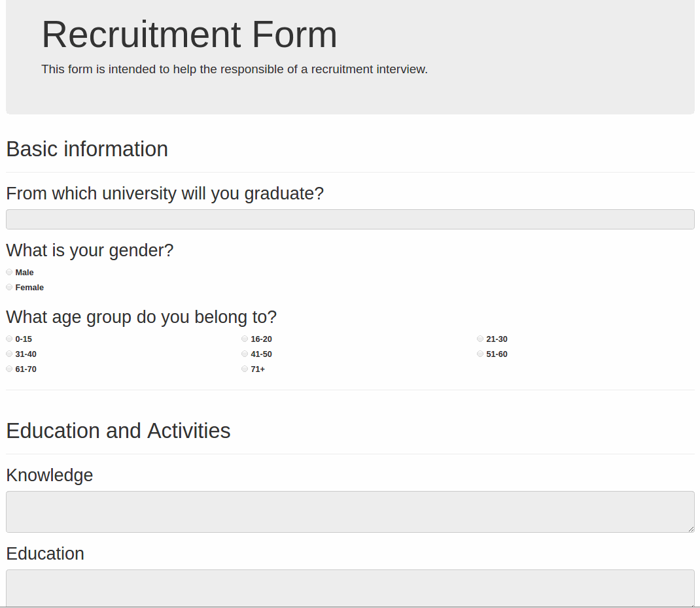Focus the Knowledge text area
Screen dimensions: 700x608
tap(350, 512)
